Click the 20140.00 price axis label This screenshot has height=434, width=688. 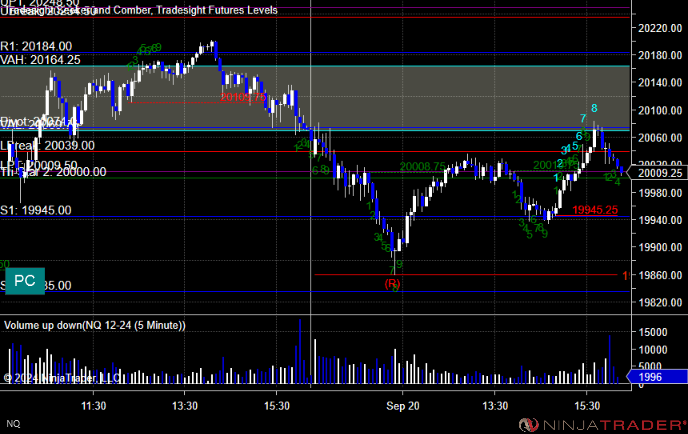pos(660,83)
